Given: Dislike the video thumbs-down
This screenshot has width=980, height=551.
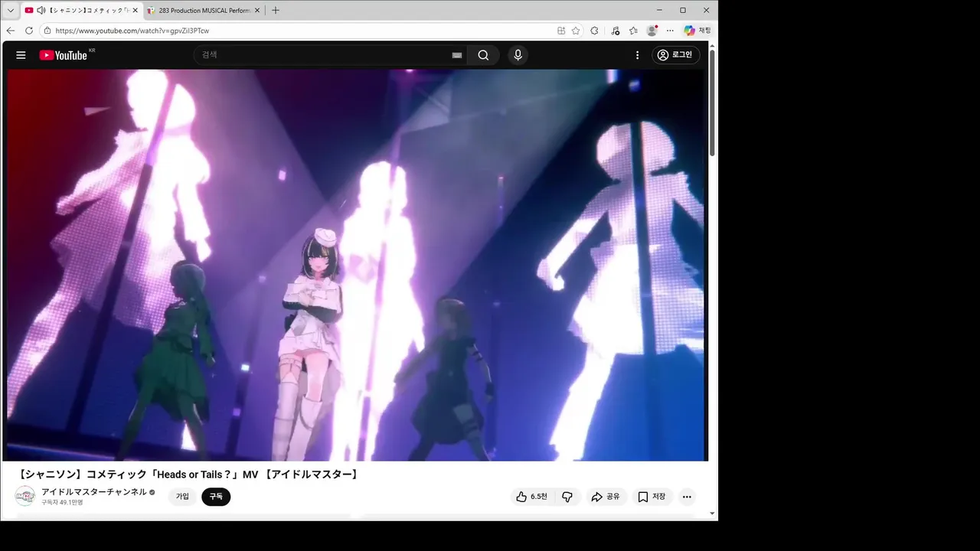Looking at the screenshot, I should [567, 497].
